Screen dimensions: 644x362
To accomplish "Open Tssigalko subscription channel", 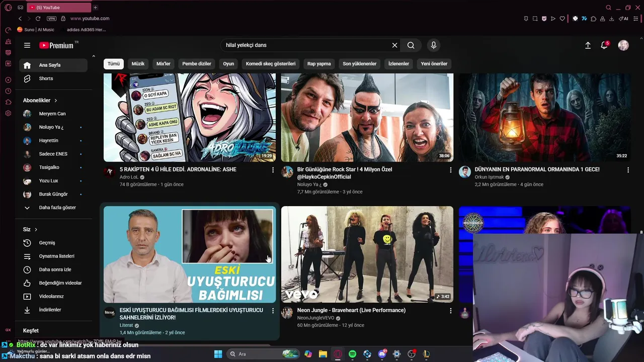I will (53, 167).
